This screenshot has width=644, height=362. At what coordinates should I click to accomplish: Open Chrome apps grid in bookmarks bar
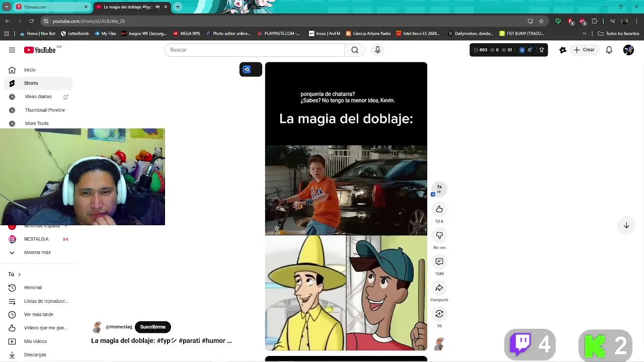point(7,34)
